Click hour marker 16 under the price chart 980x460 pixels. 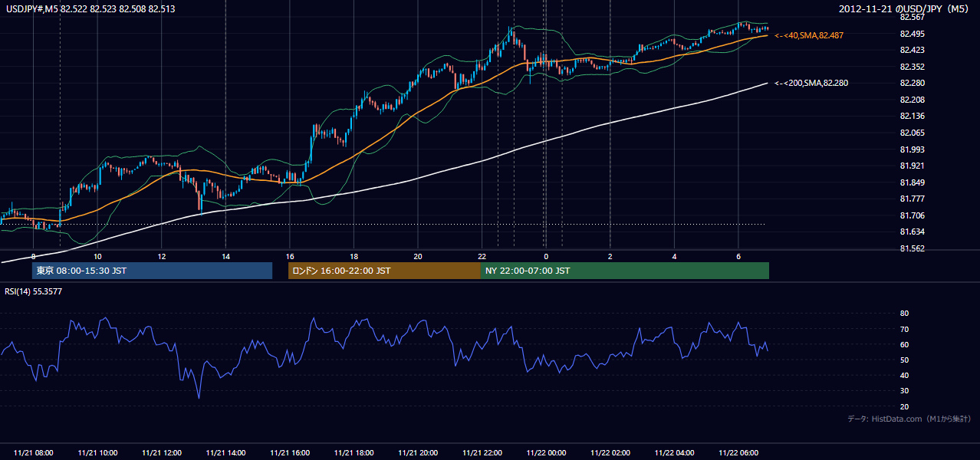tap(290, 256)
